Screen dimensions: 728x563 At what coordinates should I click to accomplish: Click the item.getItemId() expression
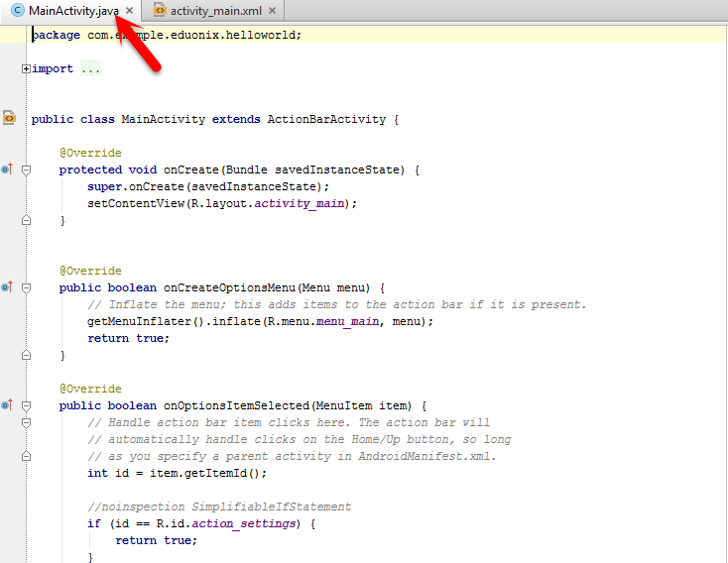204,474
